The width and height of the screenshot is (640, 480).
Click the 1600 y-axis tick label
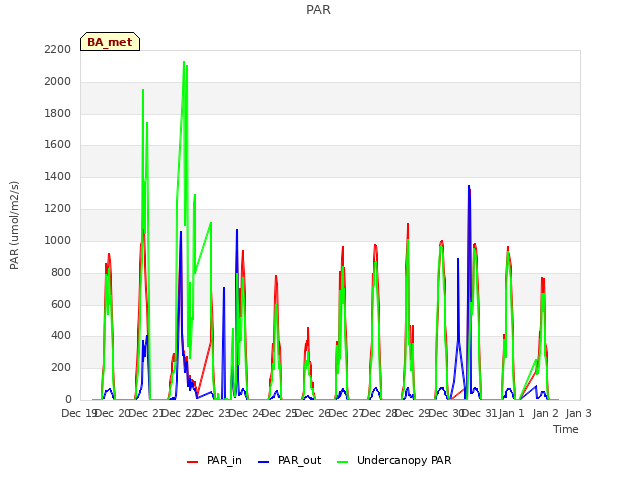(58, 144)
